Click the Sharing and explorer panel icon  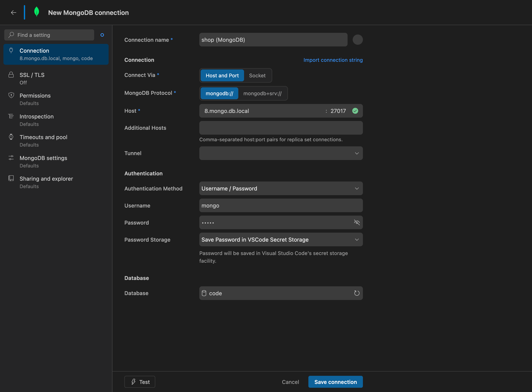11,179
